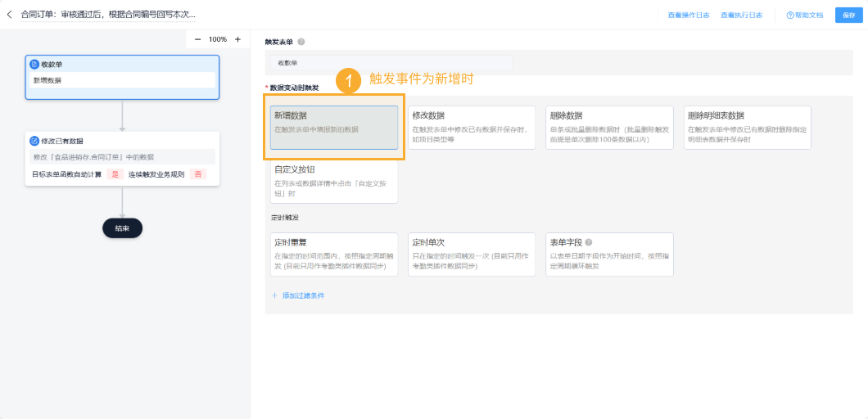Select the 修改数据 trigger option
Image resolution: width=868 pixels, height=419 pixels.
(471, 128)
